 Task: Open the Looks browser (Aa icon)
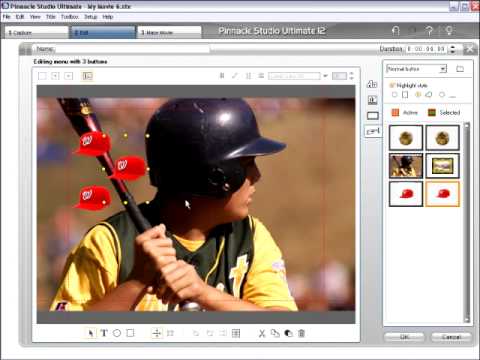pyautogui.click(x=372, y=84)
